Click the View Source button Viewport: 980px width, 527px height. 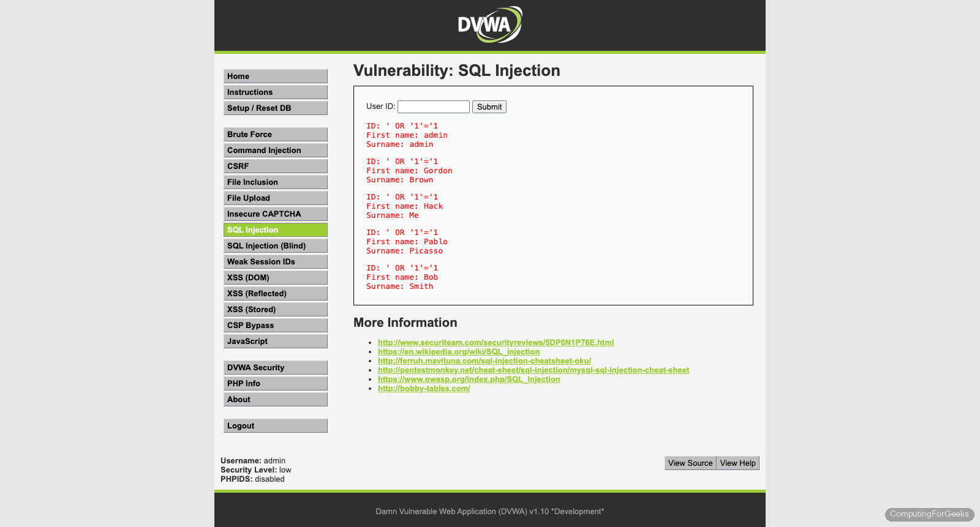(690, 463)
